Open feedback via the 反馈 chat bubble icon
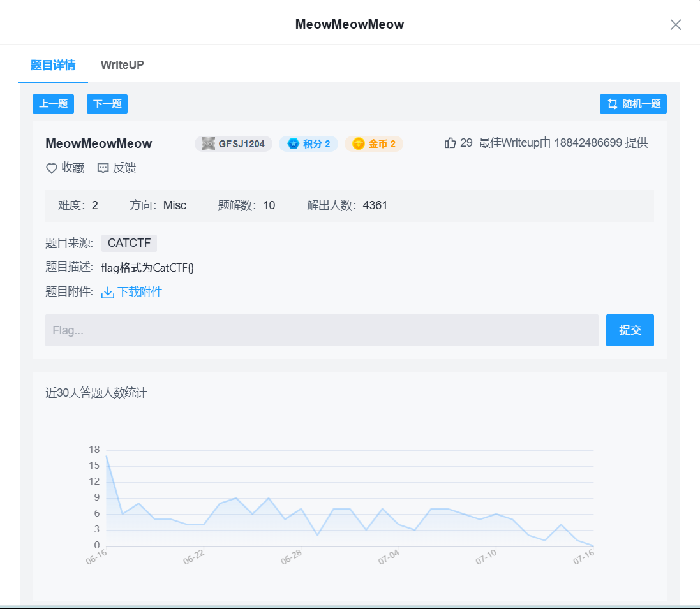Image resolution: width=700 pixels, height=609 pixels. (103, 168)
